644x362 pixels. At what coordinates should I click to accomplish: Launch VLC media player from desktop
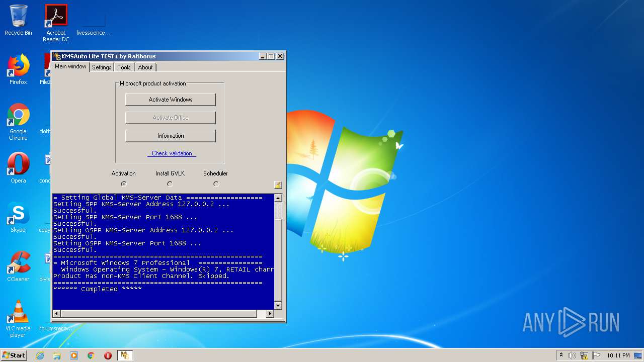18,319
